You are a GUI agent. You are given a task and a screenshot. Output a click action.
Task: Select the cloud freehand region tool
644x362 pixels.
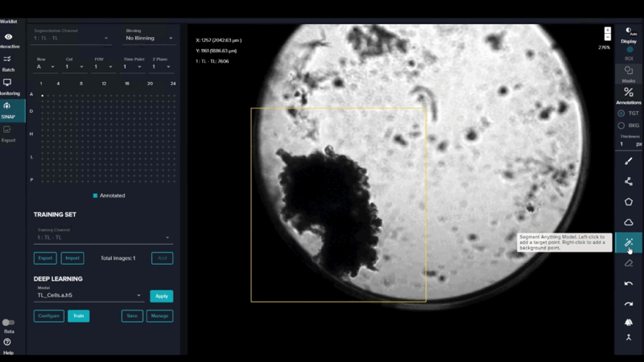(629, 223)
